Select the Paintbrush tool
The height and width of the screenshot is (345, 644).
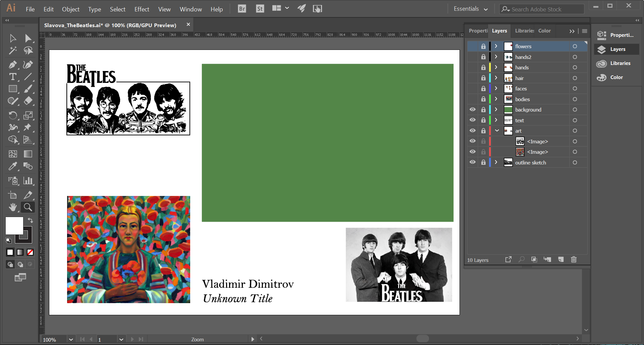pos(28,89)
